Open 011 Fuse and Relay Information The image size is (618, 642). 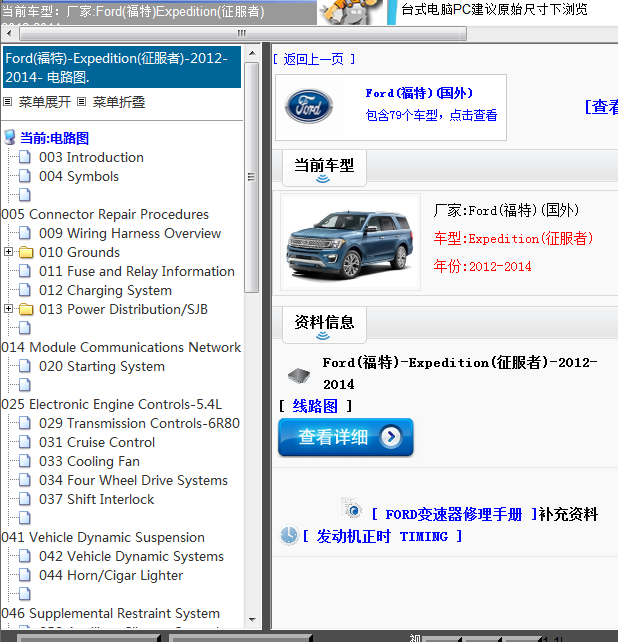(137, 271)
